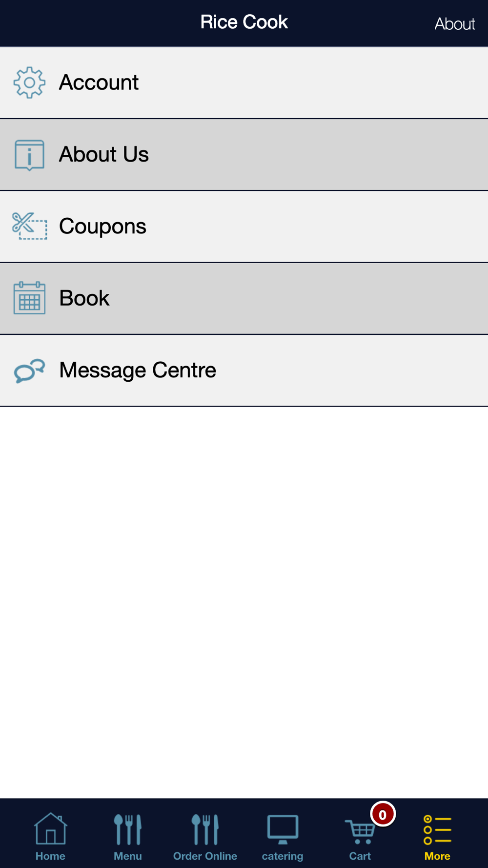Tap the Cart tab label
Viewport: 488px width, 868px height.
360,856
